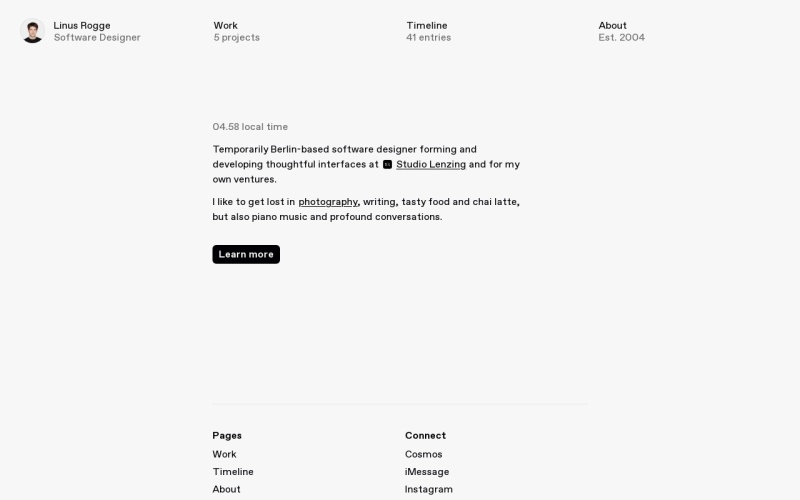The width and height of the screenshot is (800, 500).
Task: Open the iMessage link under Connect
Action: pos(427,472)
